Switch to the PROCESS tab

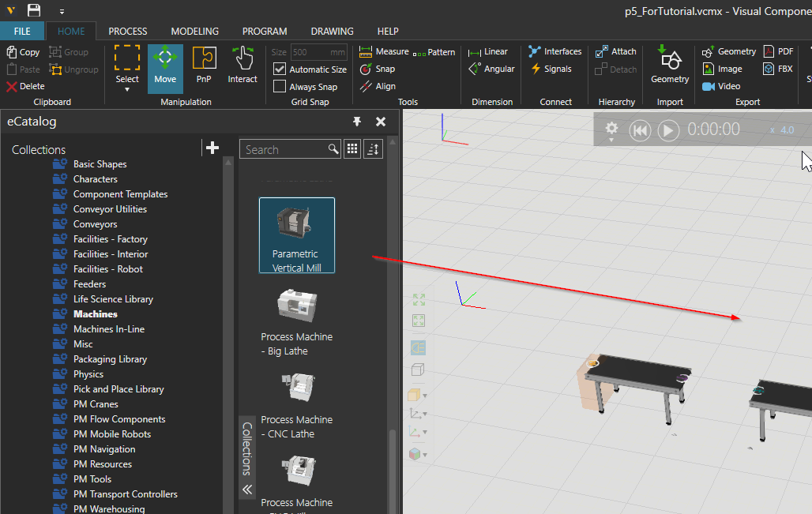pyautogui.click(x=128, y=31)
